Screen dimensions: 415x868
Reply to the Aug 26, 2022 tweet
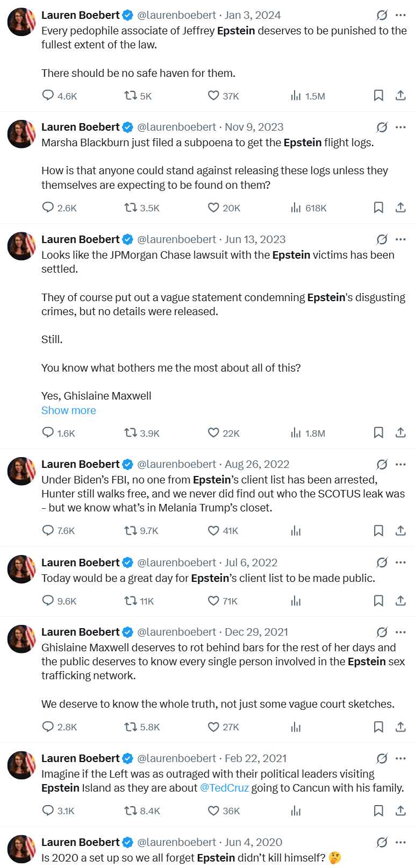click(x=48, y=531)
